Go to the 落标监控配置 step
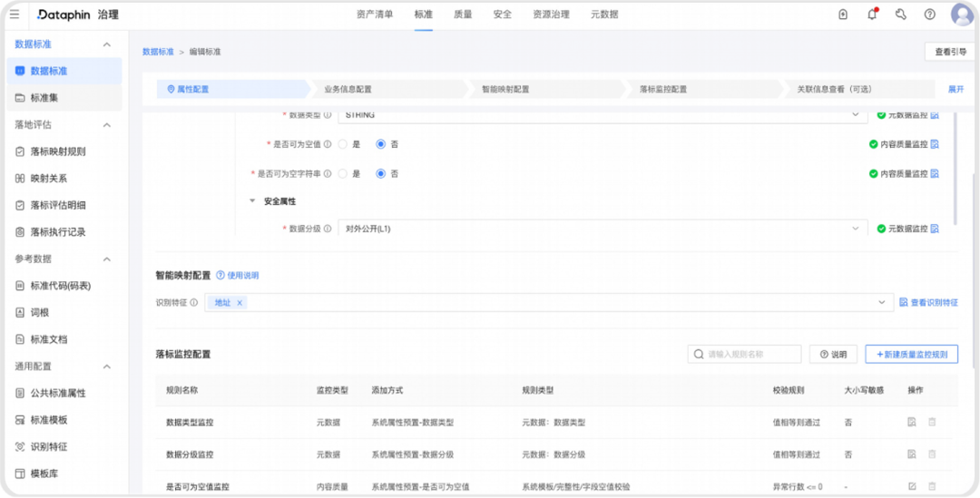Image resolution: width=980 pixels, height=498 pixels. tap(704, 90)
